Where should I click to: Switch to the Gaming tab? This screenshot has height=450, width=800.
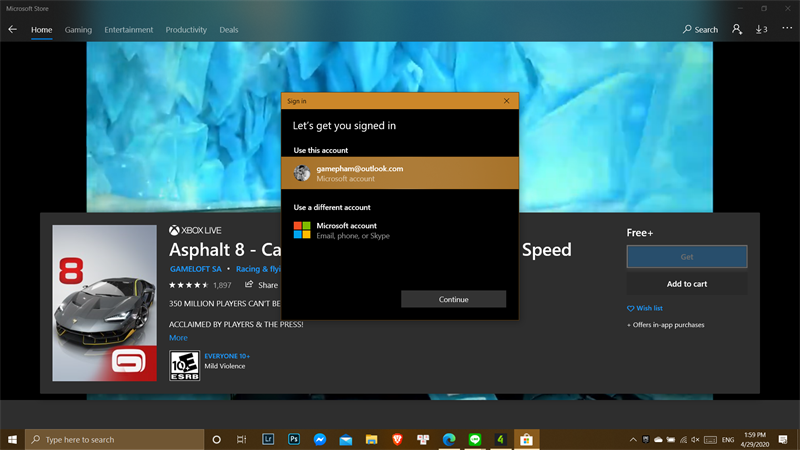tap(78, 30)
